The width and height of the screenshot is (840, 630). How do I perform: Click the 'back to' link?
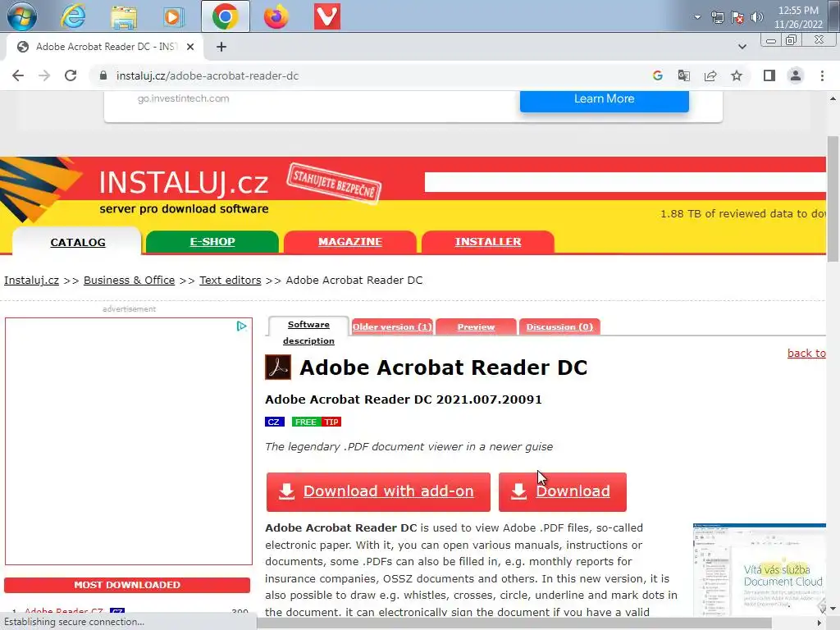(x=806, y=353)
